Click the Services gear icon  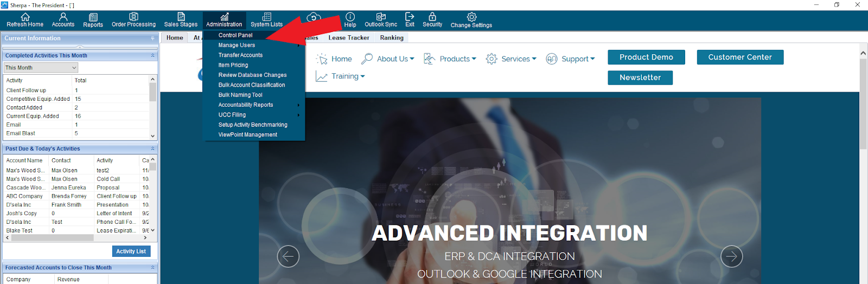click(492, 59)
